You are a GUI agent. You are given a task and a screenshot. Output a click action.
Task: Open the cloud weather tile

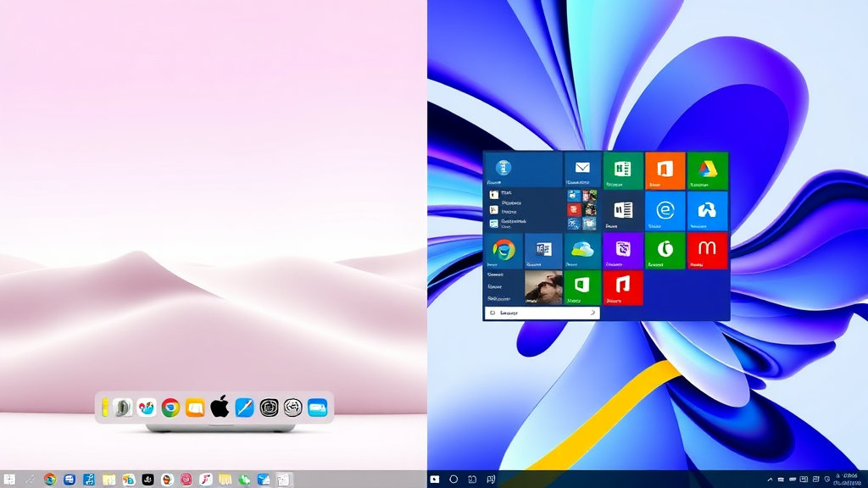click(582, 251)
